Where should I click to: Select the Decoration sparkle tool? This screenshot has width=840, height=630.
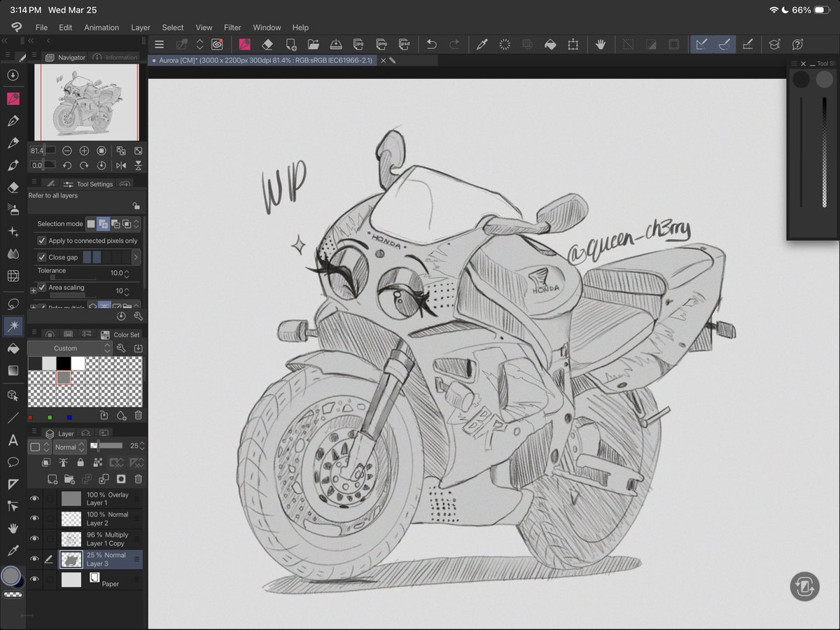[13, 232]
